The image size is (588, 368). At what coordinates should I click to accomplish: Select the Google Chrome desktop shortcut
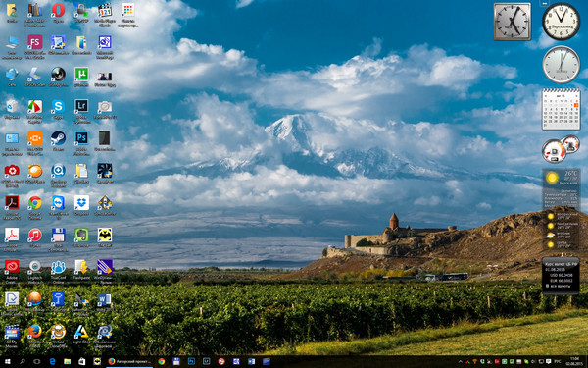coord(35,205)
